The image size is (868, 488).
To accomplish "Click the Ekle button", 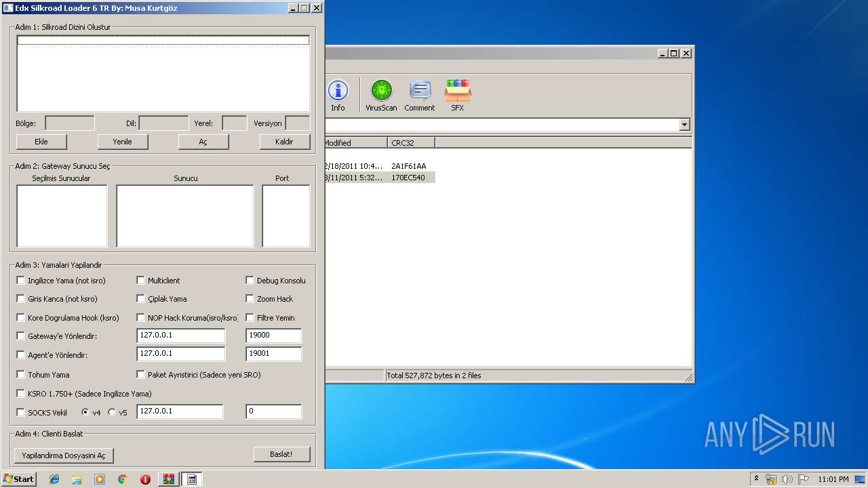I will 41,141.
